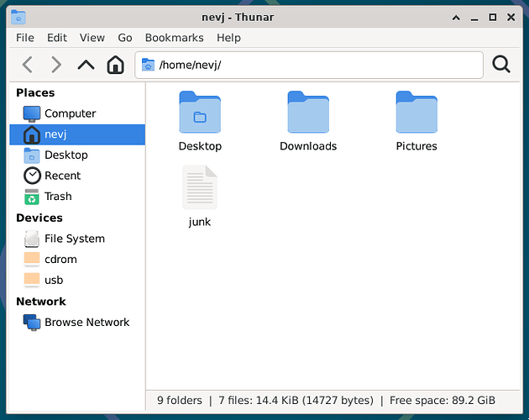
Task: Click Browse Network in the sidebar
Action: [86, 322]
